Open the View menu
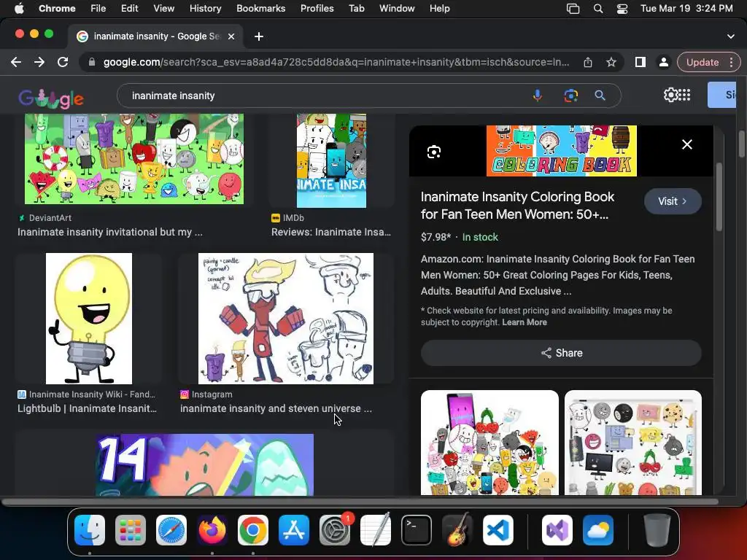This screenshot has height=560, width=747. click(x=163, y=9)
